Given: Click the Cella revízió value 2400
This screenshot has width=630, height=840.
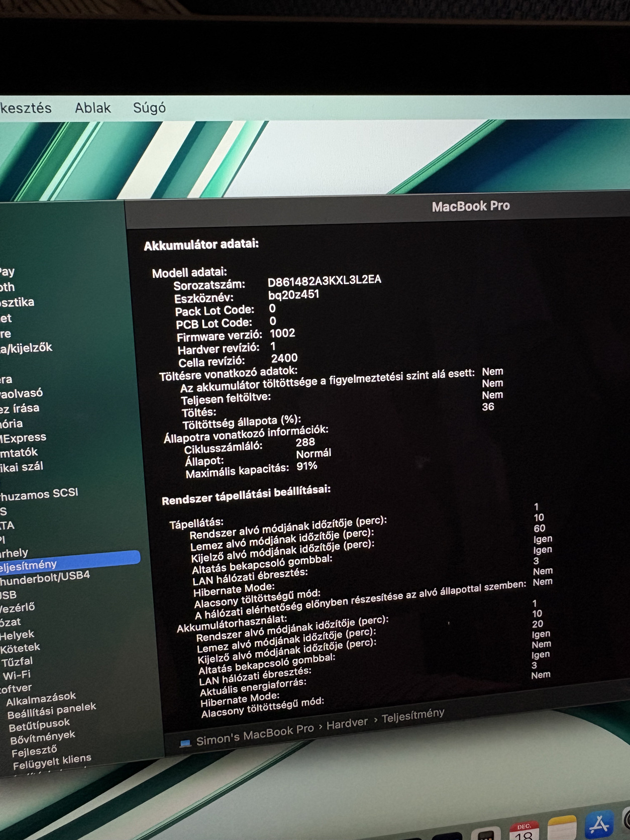Looking at the screenshot, I should (x=284, y=358).
